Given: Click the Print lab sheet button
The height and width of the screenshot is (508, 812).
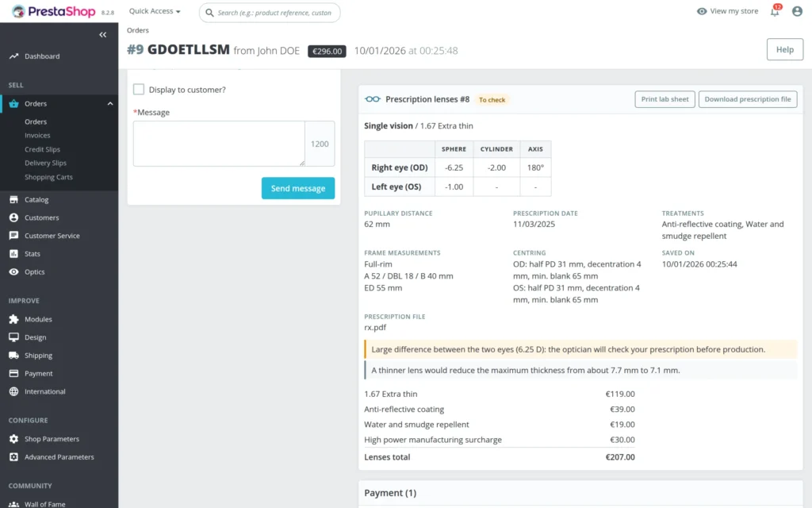Looking at the screenshot, I should tap(665, 99).
